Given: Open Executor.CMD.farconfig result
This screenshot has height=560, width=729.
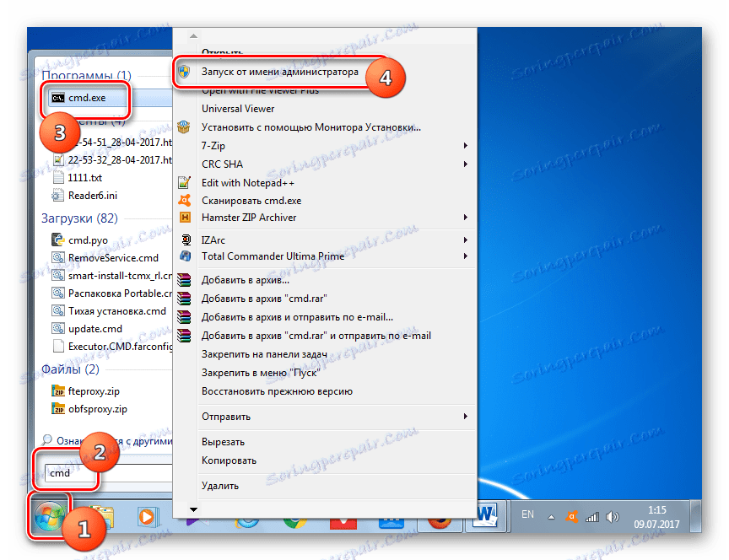Looking at the screenshot, I should point(111,347).
